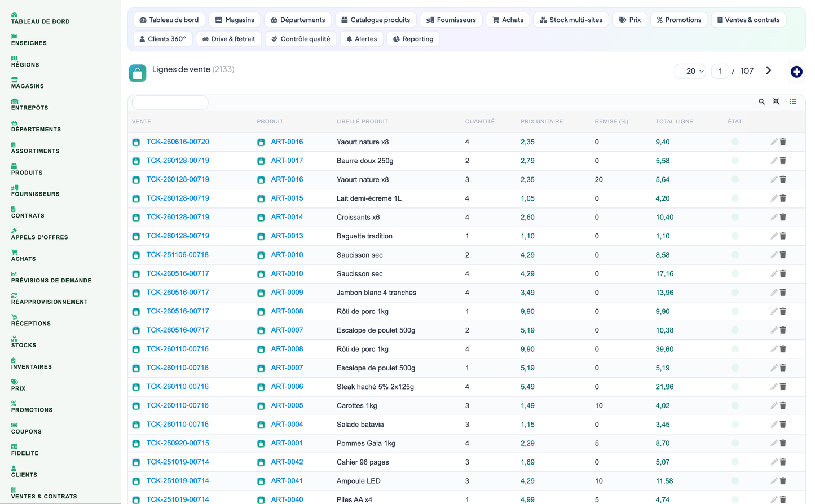Delete the Baguette tradition line
Viewport: 815px width, 504px height.
783,236
